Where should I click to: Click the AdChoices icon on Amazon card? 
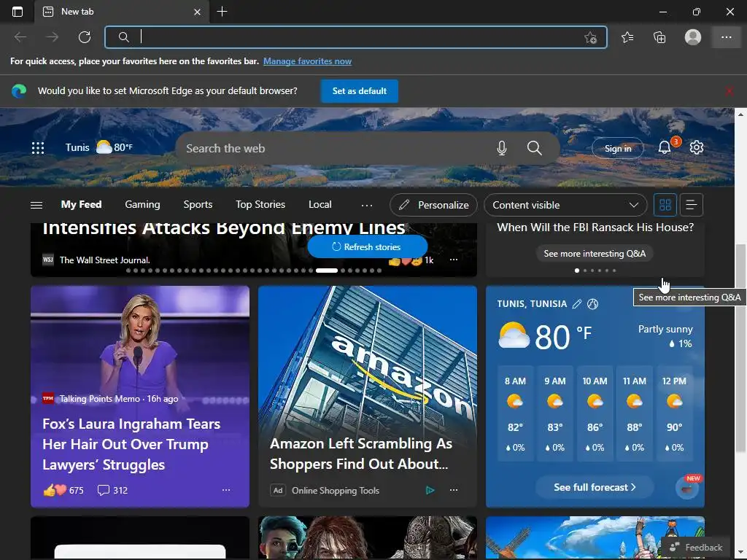[x=430, y=490]
